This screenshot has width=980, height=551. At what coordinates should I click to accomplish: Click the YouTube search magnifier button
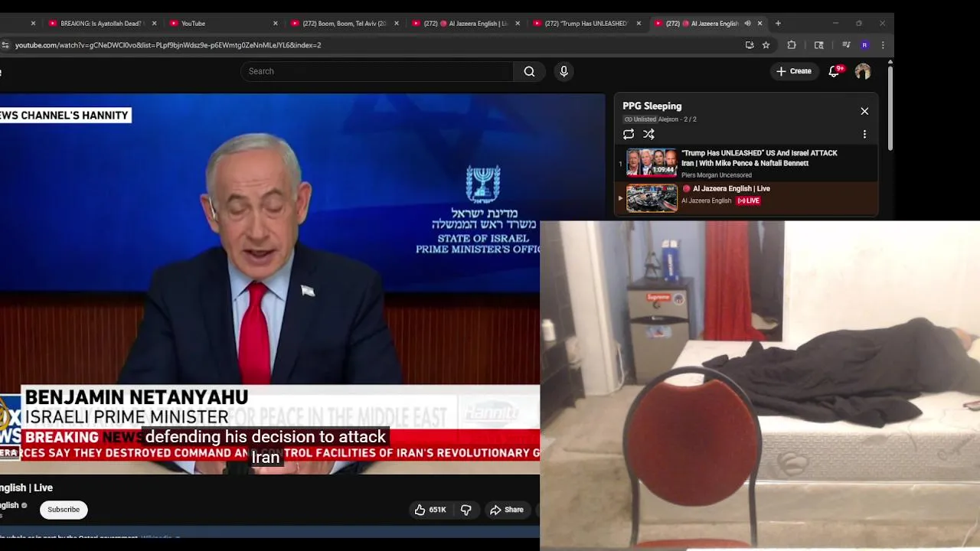point(529,71)
